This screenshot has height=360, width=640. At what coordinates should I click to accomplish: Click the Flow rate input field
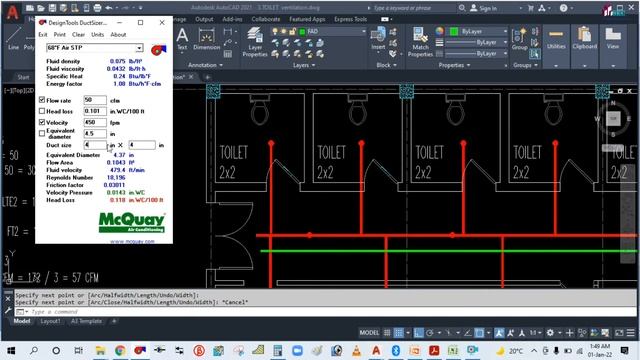(x=95, y=100)
